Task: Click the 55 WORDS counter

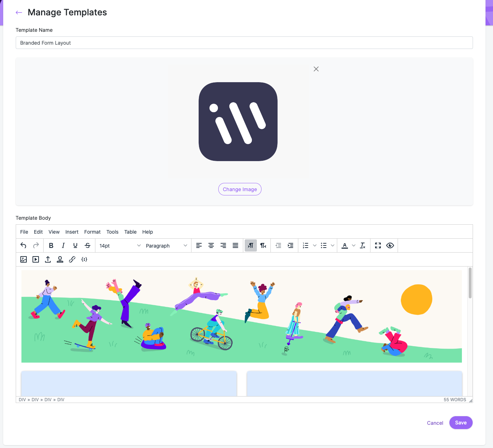Action: [455, 400]
